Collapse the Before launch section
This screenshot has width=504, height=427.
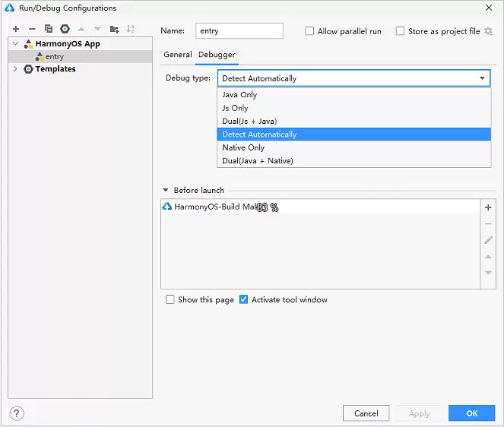click(x=166, y=191)
